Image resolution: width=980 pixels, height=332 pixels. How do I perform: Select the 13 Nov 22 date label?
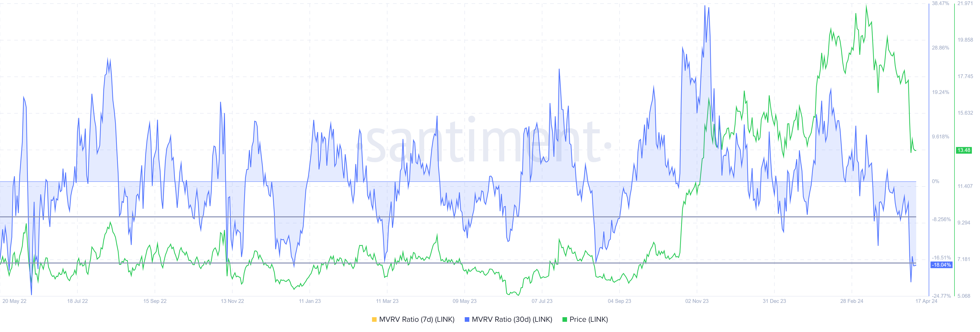pyautogui.click(x=232, y=301)
